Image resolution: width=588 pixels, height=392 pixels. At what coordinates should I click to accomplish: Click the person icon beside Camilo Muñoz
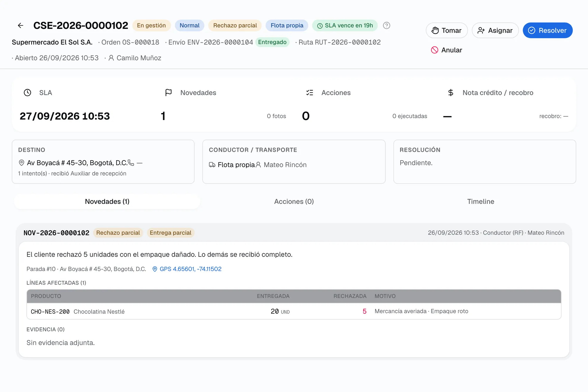[111, 58]
